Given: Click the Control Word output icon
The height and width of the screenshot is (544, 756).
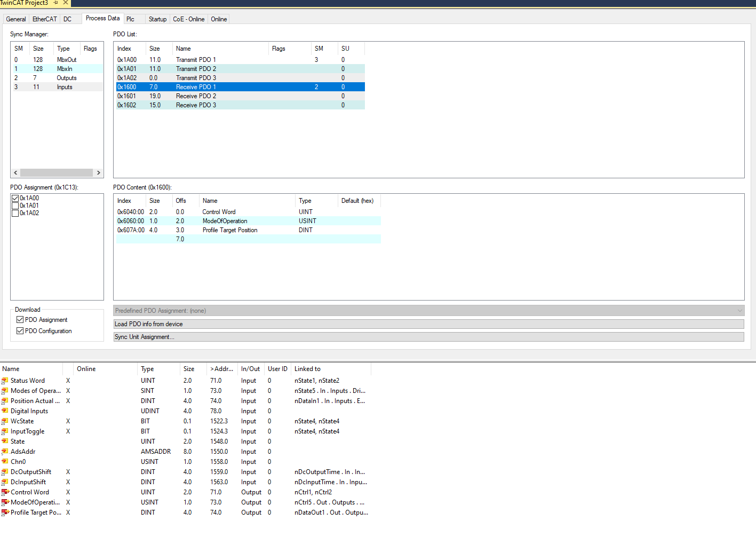Looking at the screenshot, I should point(5,492).
